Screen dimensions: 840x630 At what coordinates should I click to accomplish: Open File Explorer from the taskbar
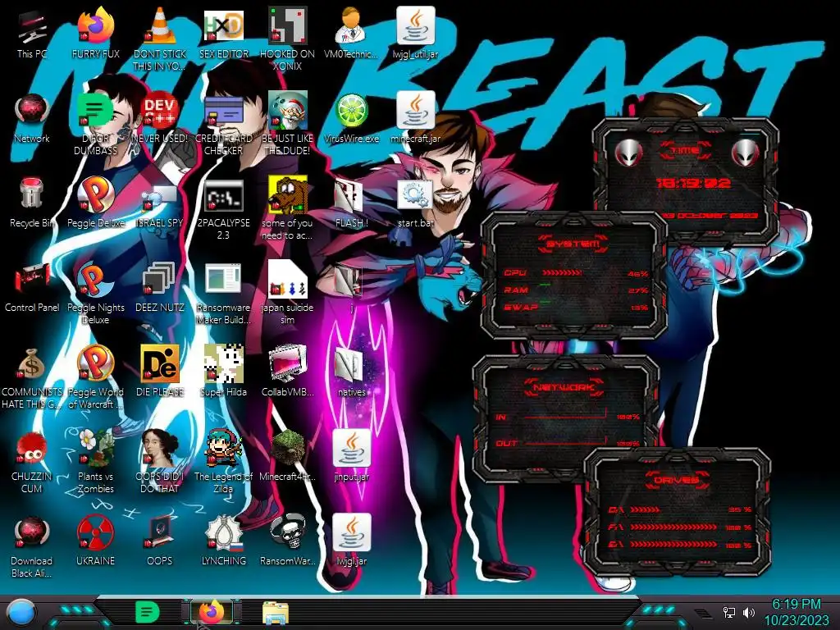pyautogui.click(x=276, y=613)
